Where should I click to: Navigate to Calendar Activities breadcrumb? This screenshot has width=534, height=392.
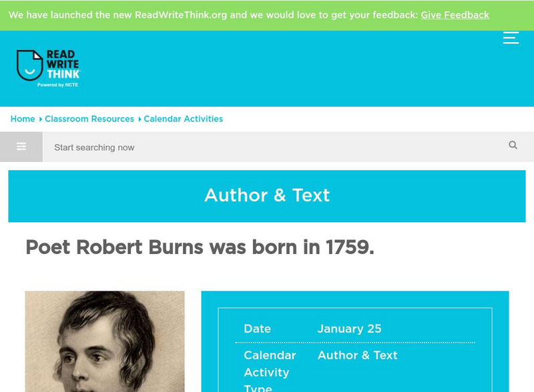click(184, 119)
